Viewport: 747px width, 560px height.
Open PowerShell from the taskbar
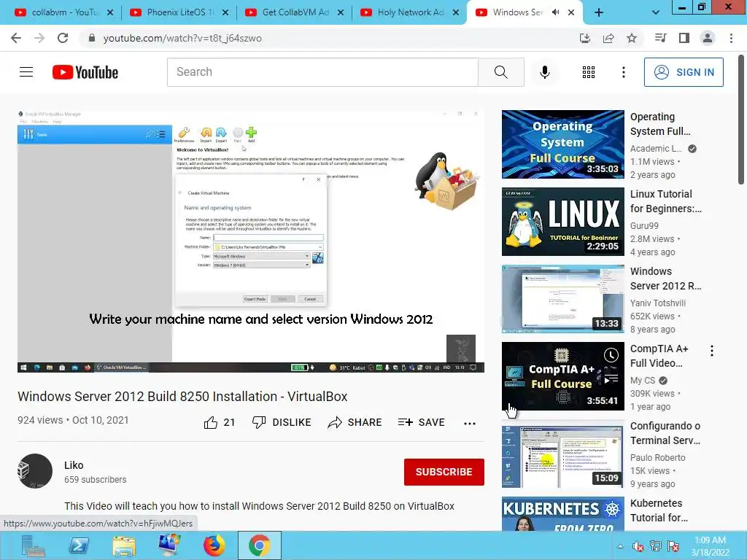(79, 545)
